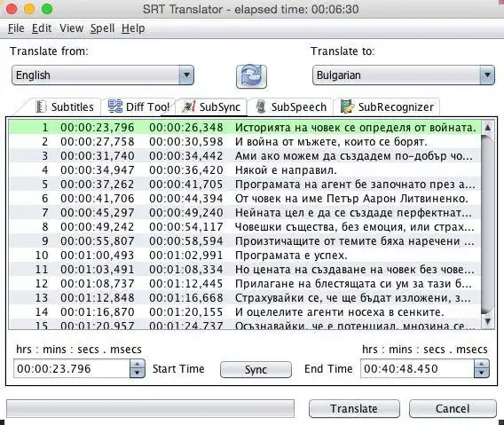Switch to the SubRecognizer tab
Image resolution: width=504 pixels, height=425 pixels.
(x=387, y=106)
